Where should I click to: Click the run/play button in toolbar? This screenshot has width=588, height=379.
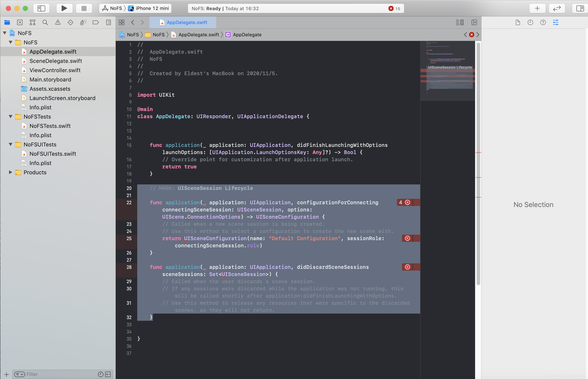click(x=64, y=8)
